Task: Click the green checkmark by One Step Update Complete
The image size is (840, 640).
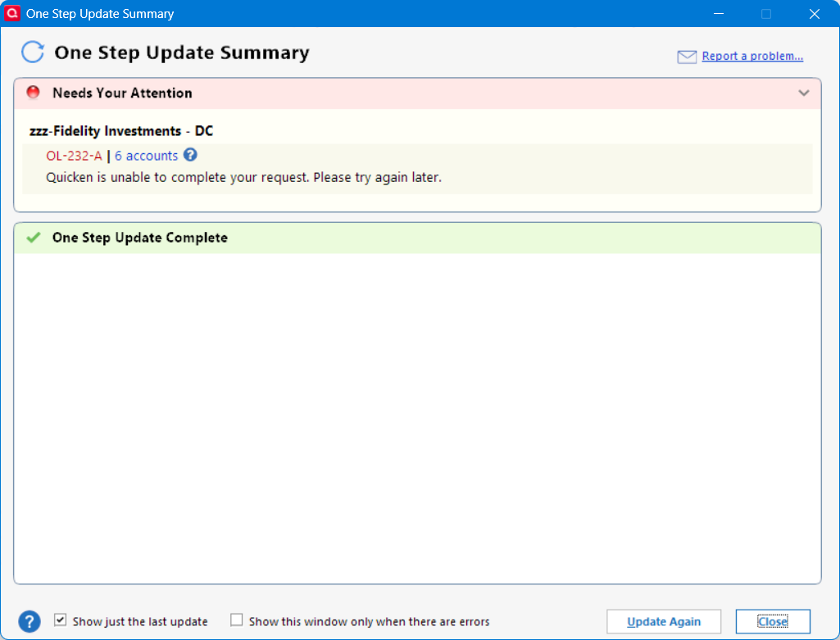Action: (x=34, y=238)
